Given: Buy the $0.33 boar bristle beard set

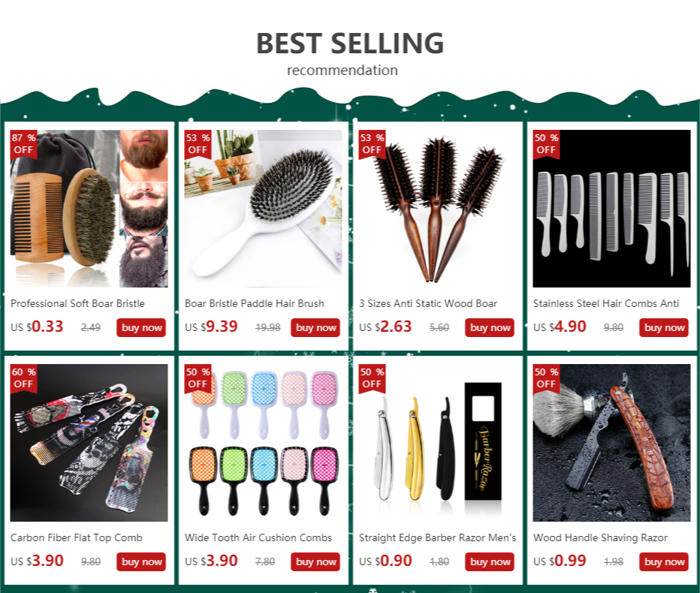Looking at the screenshot, I should 141,327.
